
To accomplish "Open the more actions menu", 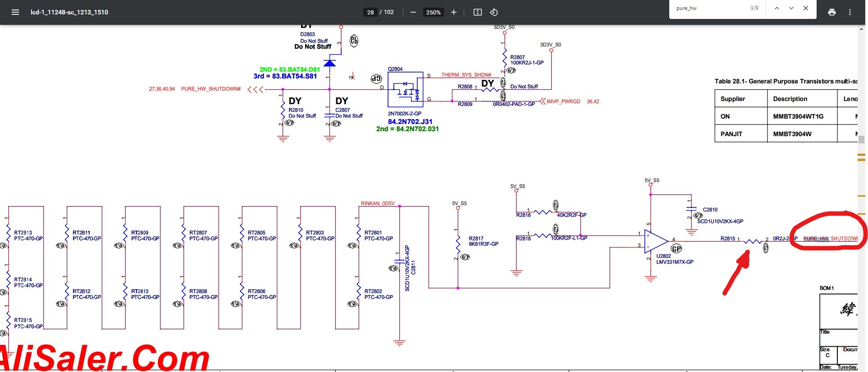I will pos(850,12).
